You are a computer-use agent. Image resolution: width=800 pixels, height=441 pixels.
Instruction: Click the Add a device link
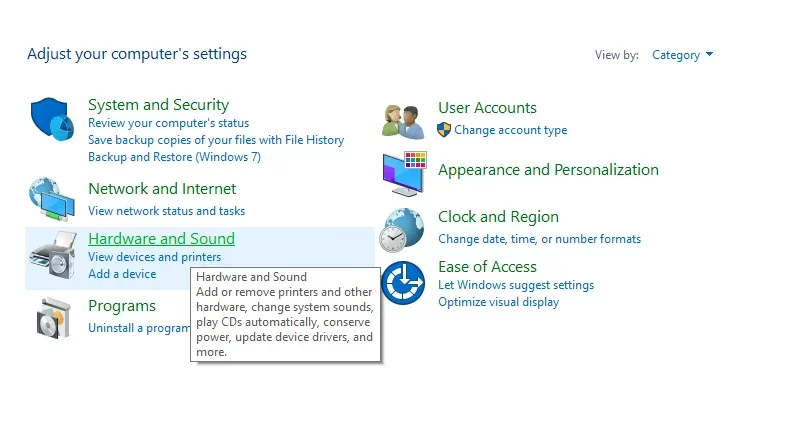point(122,274)
